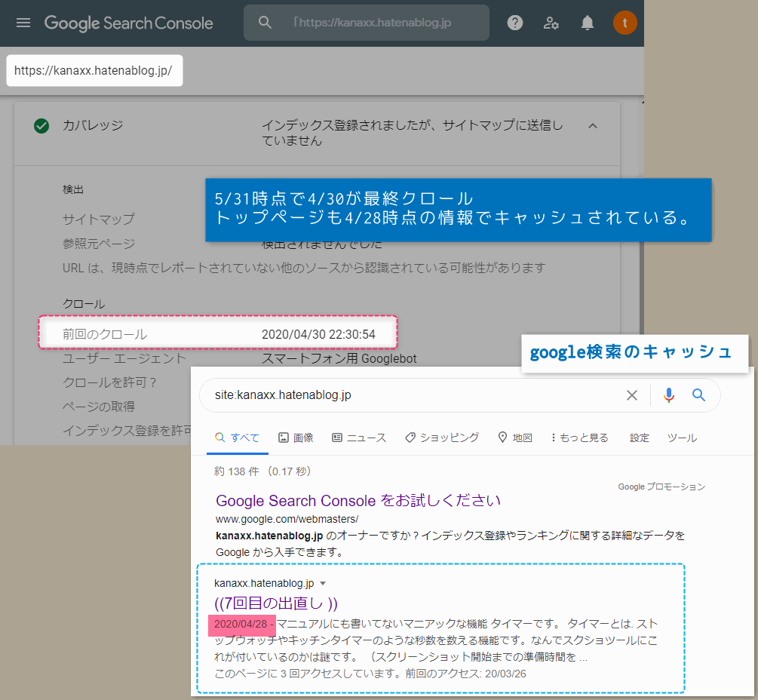758x700 pixels.
Task: Click the Google Search Console logo
Action: 128,23
